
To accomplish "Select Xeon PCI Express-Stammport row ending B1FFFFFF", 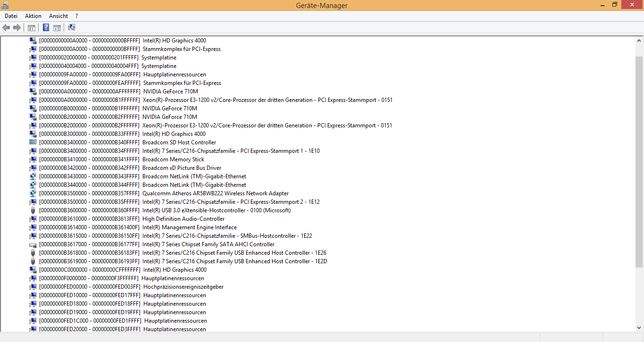I will pyautogui.click(x=215, y=100).
